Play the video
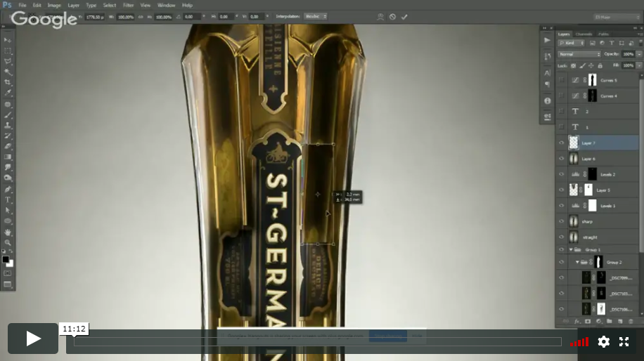 [33, 339]
